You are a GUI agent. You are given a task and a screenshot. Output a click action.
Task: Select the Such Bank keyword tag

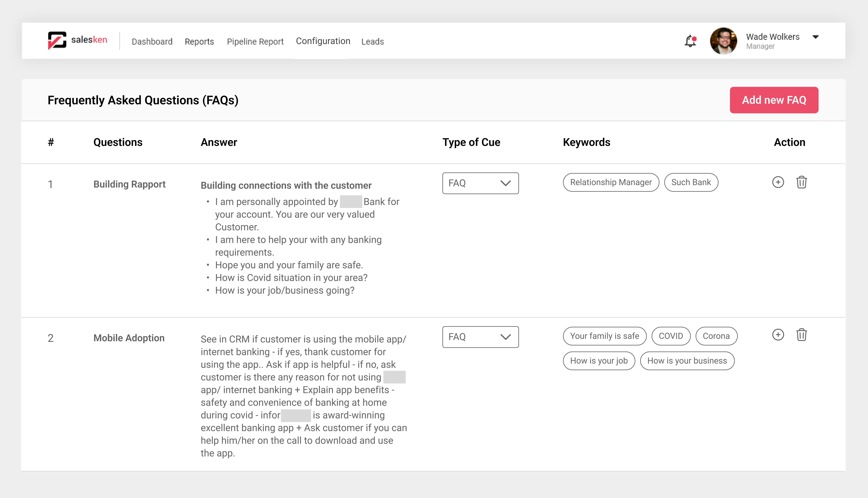[x=691, y=182]
